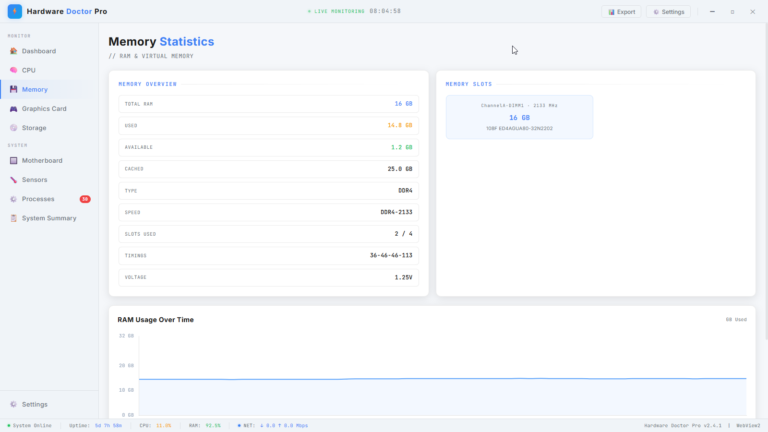
Task: Switch to the CPU page
Action: tap(49, 70)
